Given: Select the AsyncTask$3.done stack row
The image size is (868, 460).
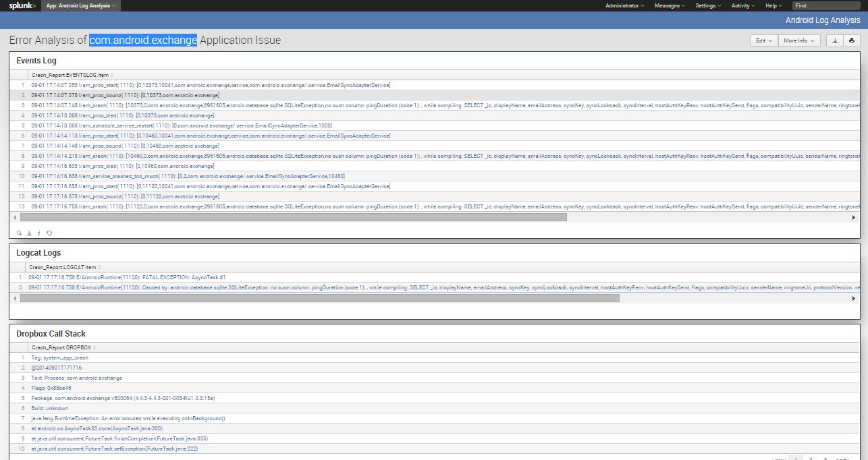Looking at the screenshot, I should (435, 428).
